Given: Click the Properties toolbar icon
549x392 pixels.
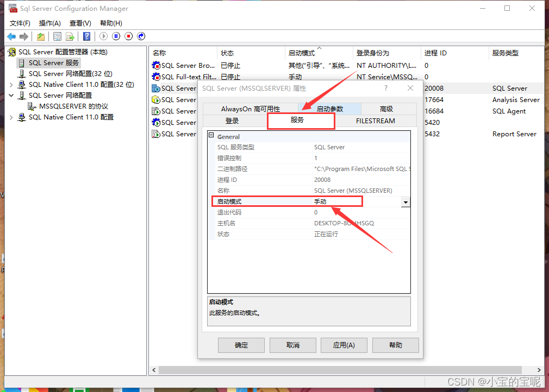Looking at the screenshot, I should pos(57,36).
